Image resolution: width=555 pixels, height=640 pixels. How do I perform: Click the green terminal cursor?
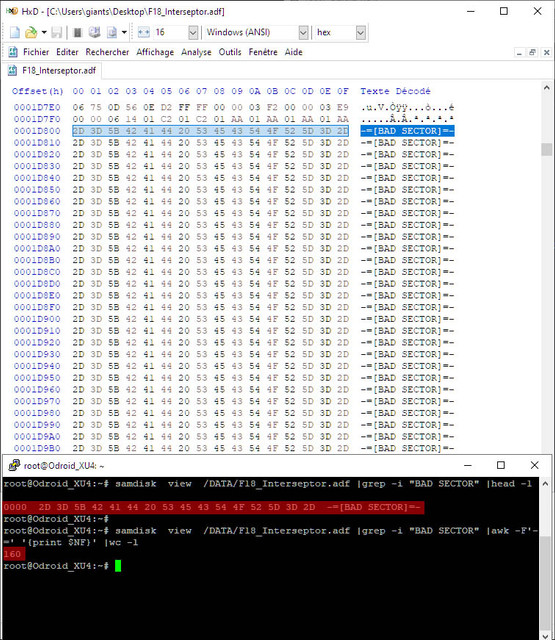click(118, 566)
